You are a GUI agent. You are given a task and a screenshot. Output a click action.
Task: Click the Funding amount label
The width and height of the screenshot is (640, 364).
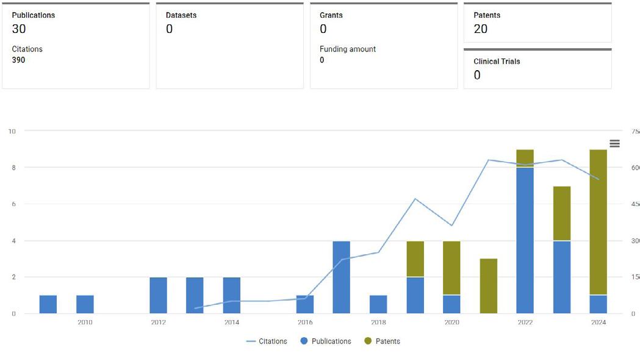347,49
